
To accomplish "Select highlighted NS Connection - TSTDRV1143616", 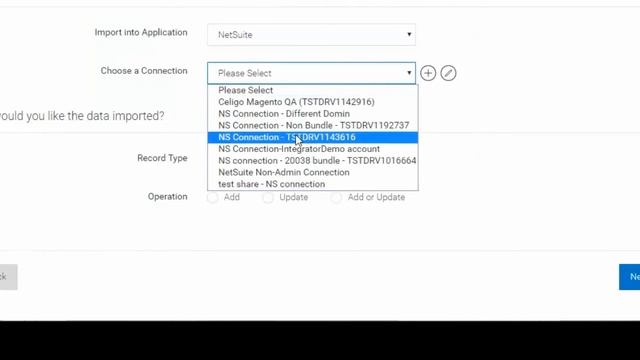I will [x=313, y=138].
